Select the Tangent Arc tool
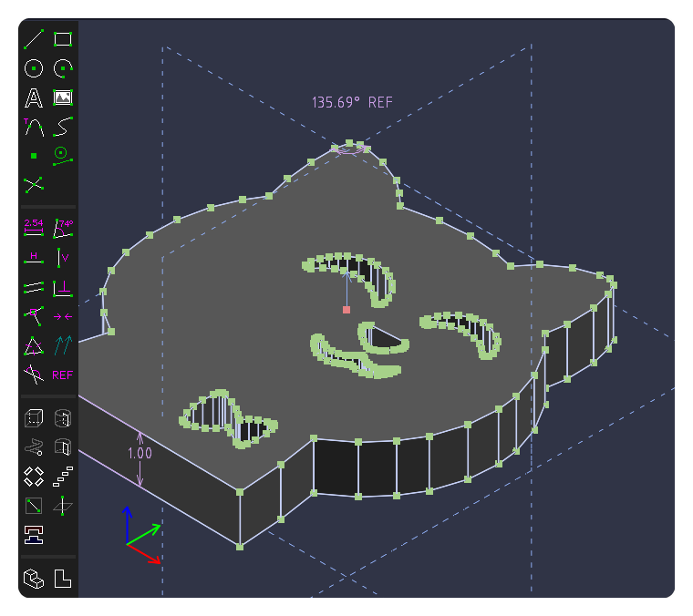693x616 pixels. tap(34, 127)
